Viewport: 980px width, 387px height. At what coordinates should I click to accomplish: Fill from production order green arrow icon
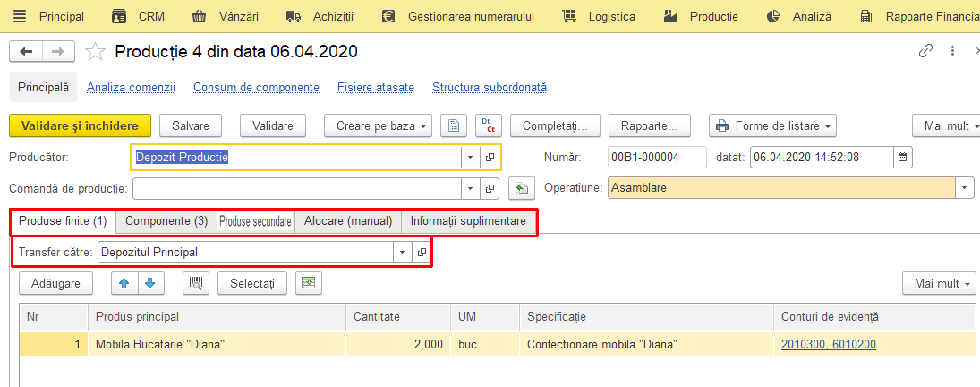[521, 187]
